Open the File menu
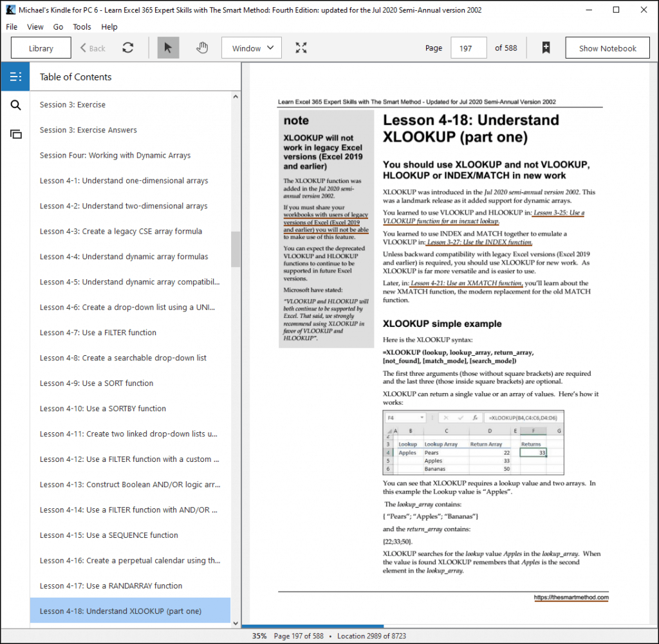 tap(12, 27)
